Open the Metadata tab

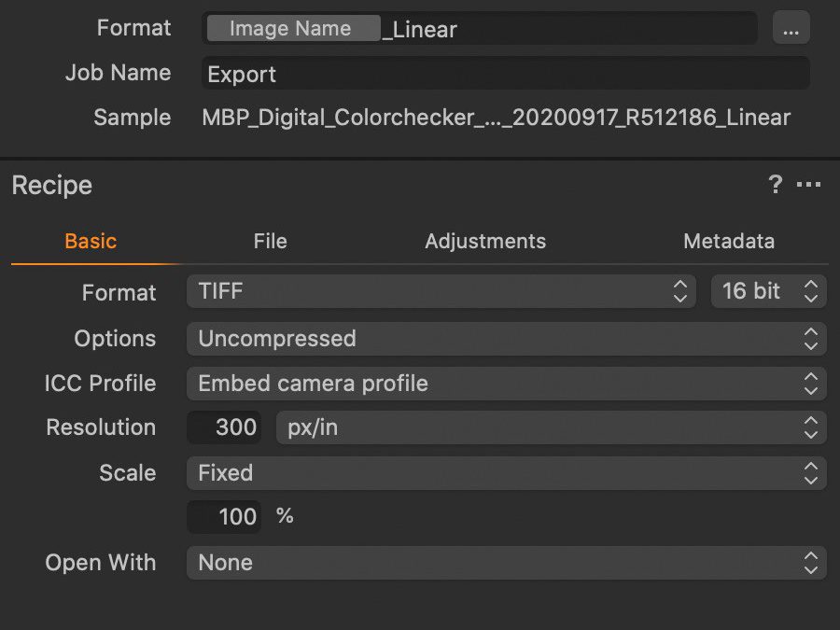[x=728, y=241]
